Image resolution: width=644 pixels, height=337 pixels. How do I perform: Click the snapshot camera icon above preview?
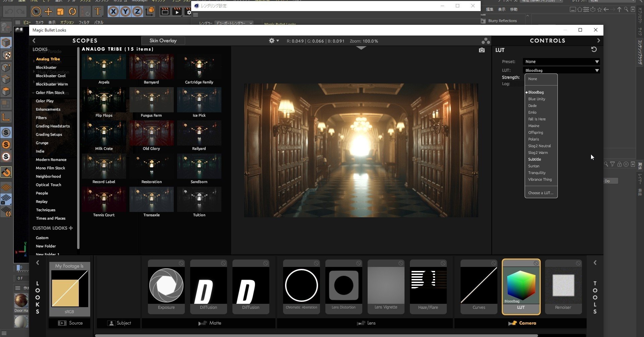[x=482, y=50]
